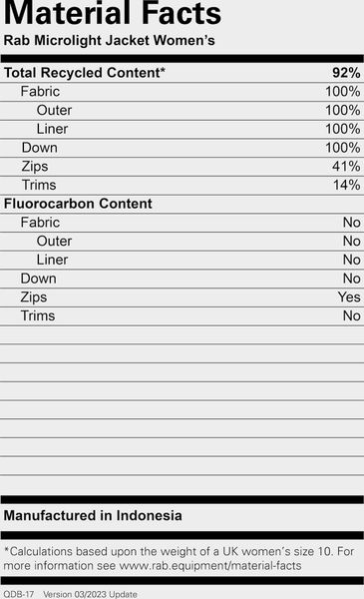Click the Total Recycled Content label
The height and width of the screenshot is (599, 364).
pos(85,73)
